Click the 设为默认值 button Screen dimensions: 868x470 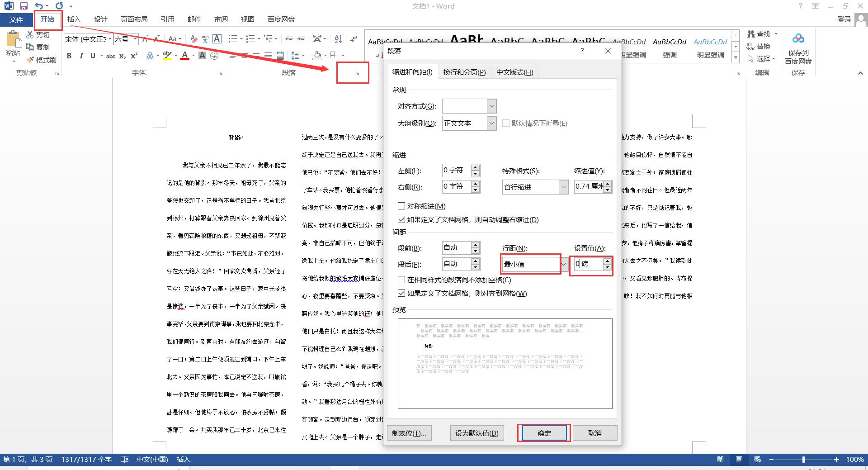pyautogui.click(x=476, y=433)
